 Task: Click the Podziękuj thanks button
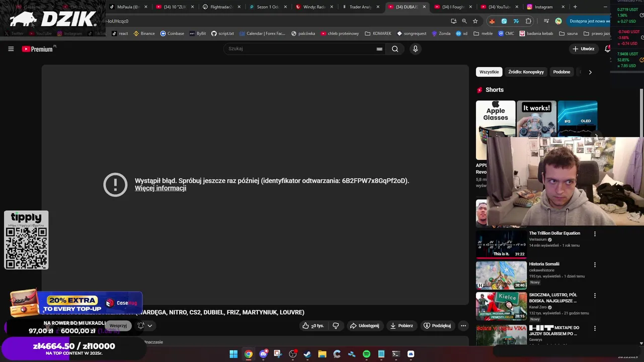437,326
